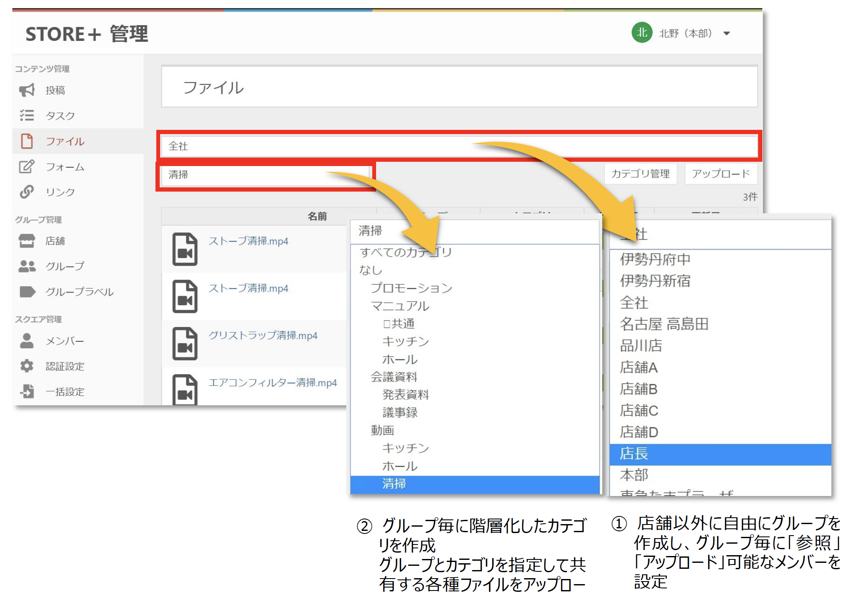The height and width of the screenshot is (602, 868).
Task: Click the カテゴリ管理 button
Action: pyautogui.click(x=640, y=174)
